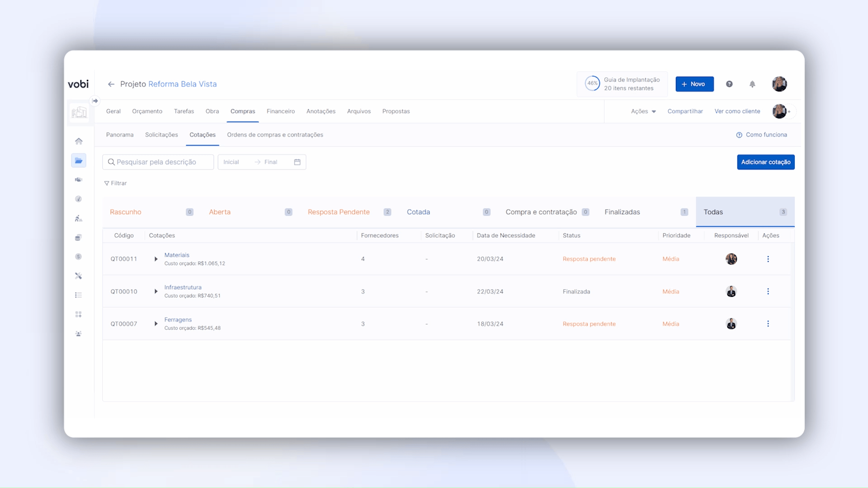Screen dimensions: 868x488
Task: Click the back arrow beside Projeto
Action: (111, 84)
